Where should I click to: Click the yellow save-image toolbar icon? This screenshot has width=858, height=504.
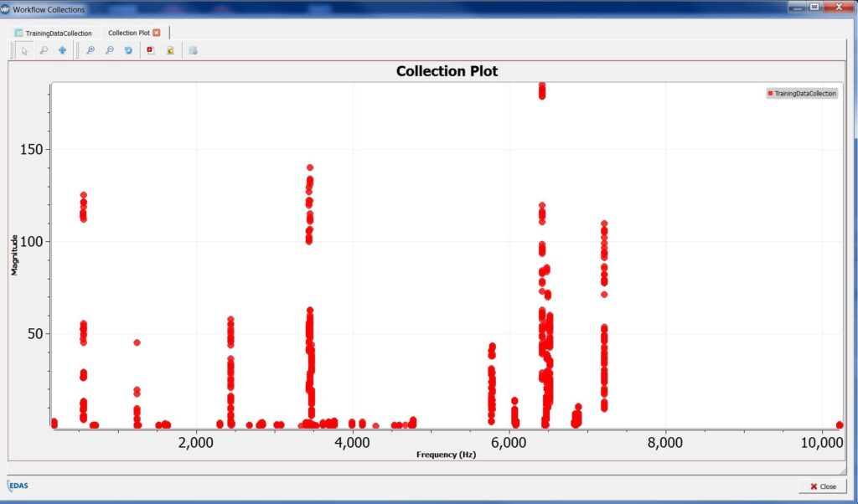point(170,50)
